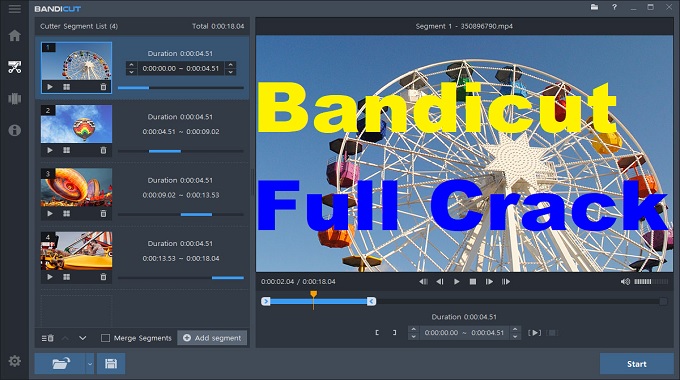Screen dimensions: 680x380
Task: Click the segment start handle on timeline
Action: 266,301
